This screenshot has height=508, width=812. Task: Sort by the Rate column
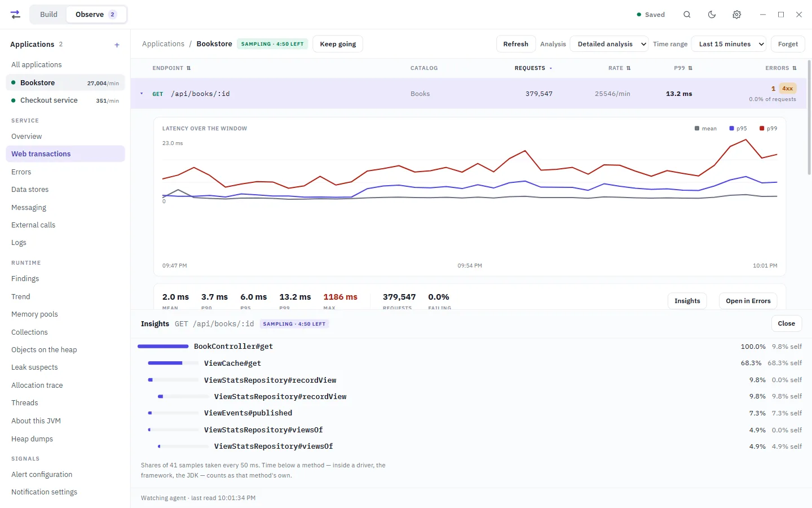(619, 68)
